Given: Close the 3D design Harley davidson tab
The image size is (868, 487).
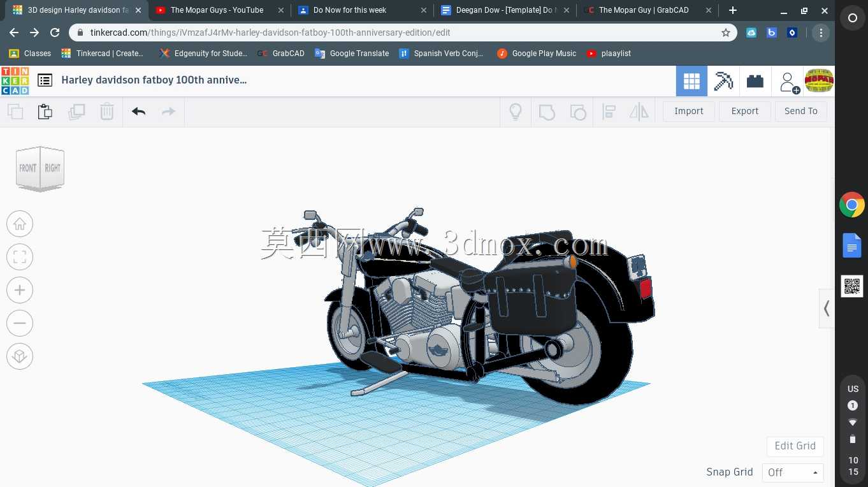Looking at the screenshot, I should coord(138,10).
